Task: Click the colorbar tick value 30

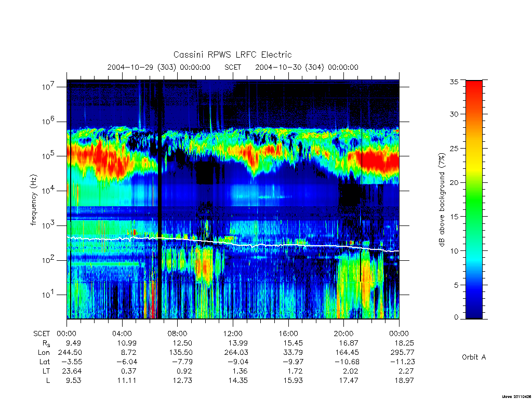Action: tap(454, 114)
